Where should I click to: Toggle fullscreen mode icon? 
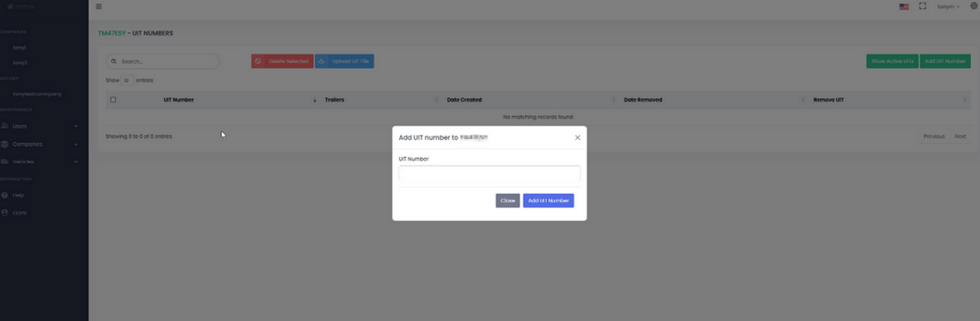coord(923,6)
